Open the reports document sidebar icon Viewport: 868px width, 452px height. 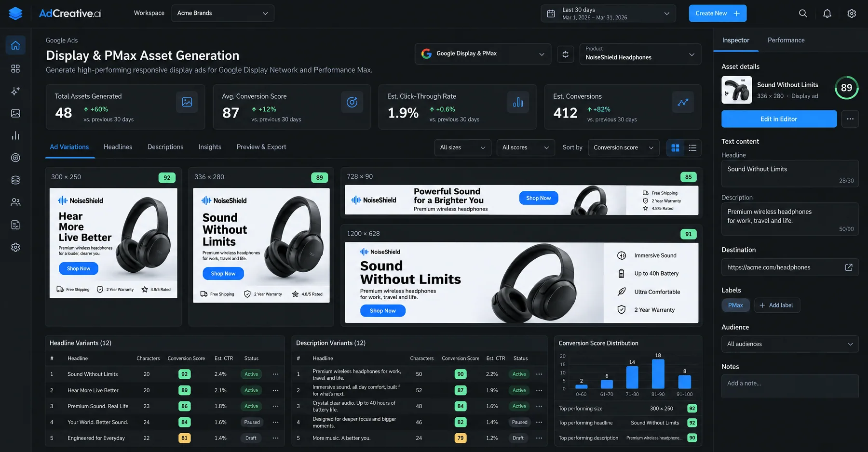coord(15,225)
